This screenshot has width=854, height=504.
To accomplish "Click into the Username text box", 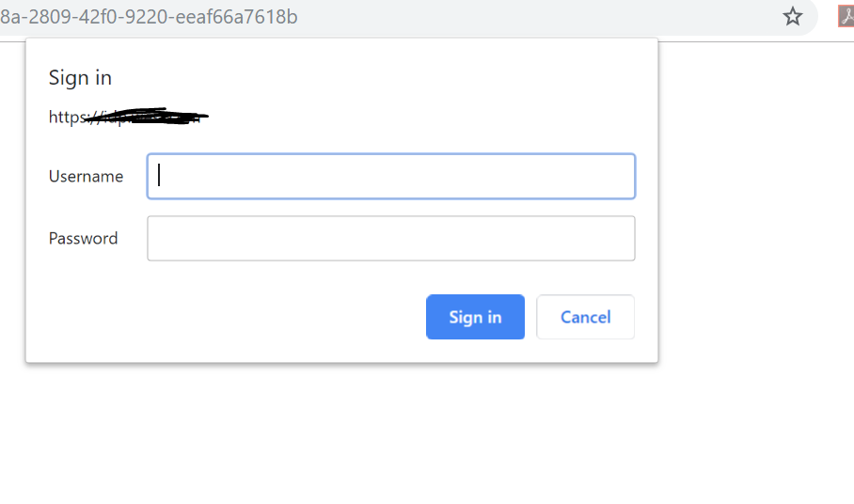I will click(x=391, y=176).
